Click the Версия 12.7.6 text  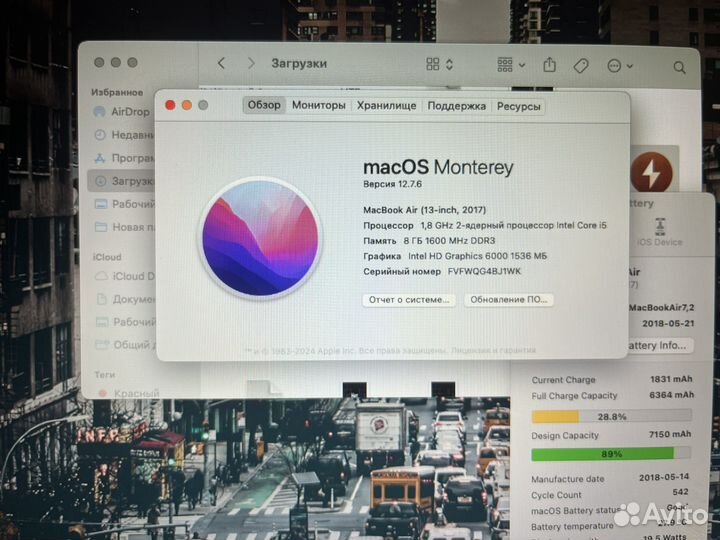coord(392,184)
